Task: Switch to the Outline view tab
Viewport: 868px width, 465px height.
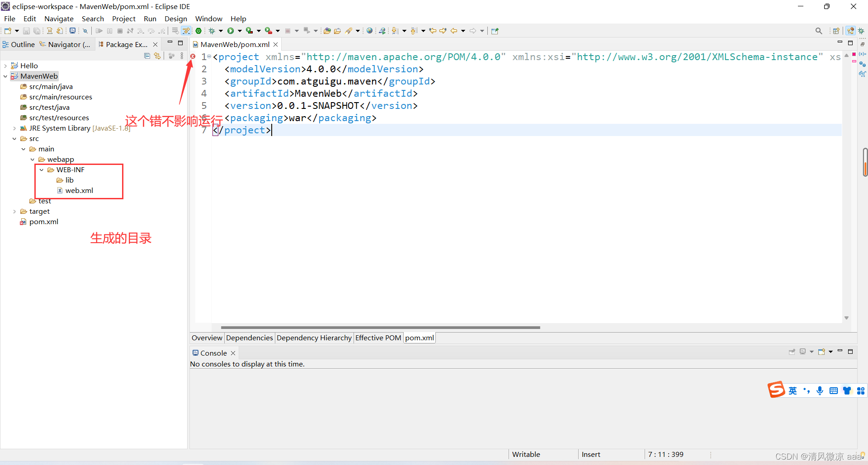Action: [19, 44]
